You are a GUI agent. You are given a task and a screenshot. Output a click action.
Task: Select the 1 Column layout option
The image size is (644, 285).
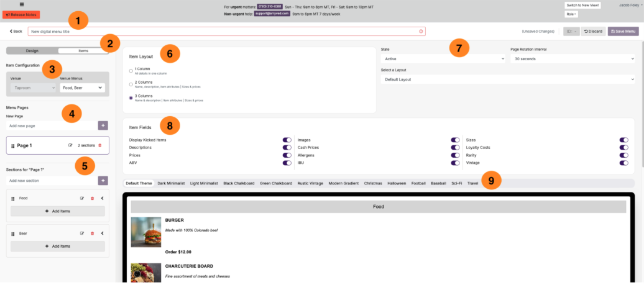click(x=131, y=70)
